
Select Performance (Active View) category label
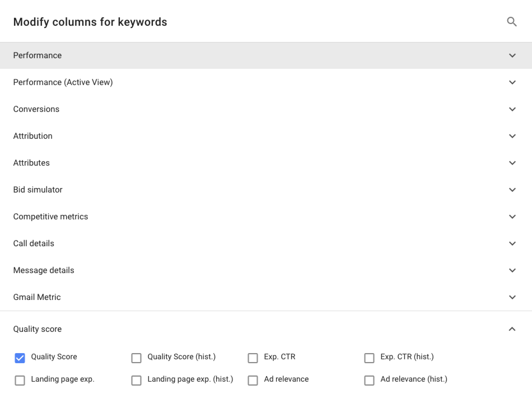(x=63, y=82)
